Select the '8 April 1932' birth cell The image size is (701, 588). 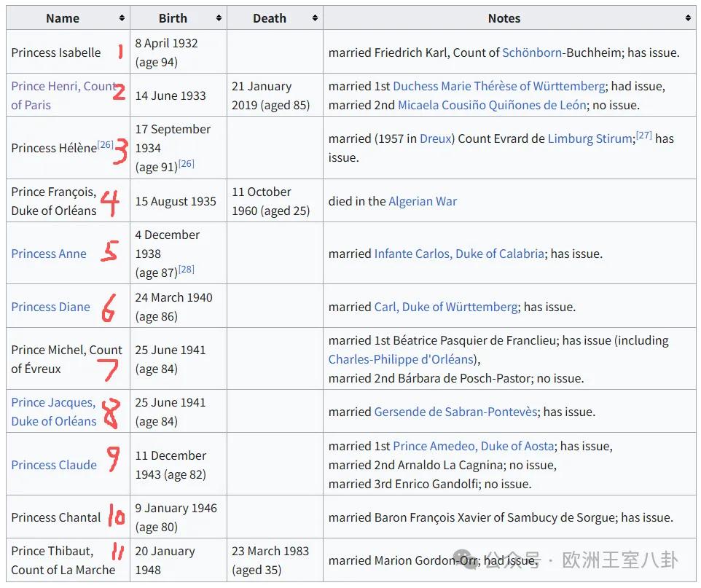(179, 52)
